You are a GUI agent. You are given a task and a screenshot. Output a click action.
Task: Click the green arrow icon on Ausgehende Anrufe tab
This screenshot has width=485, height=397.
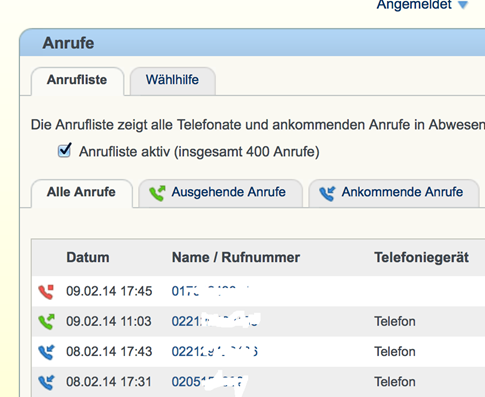point(157,193)
